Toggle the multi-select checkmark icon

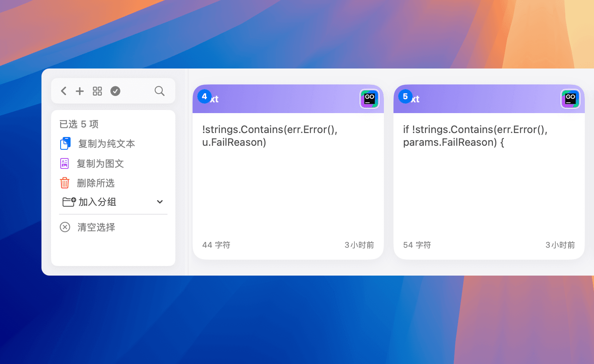click(x=115, y=91)
